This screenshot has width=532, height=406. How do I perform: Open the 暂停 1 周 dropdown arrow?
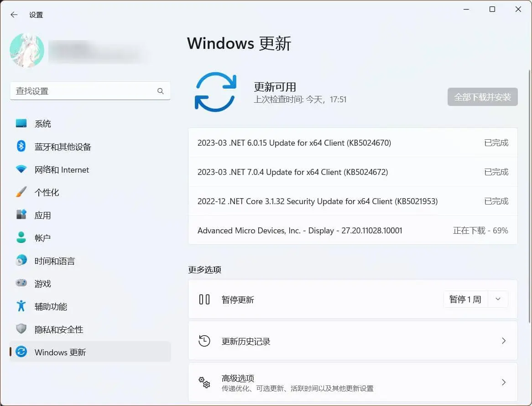[x=498, y=300]
